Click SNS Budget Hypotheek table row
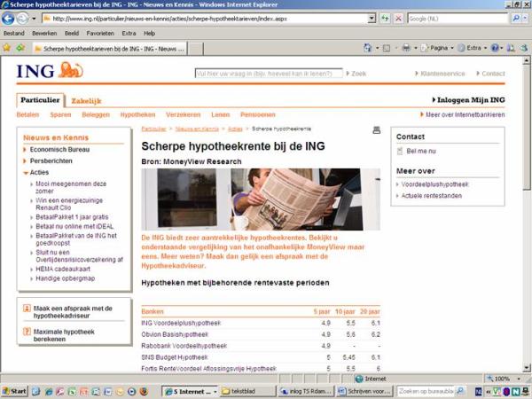Viewport: 532px width, 399px height. tap(261, 357)
